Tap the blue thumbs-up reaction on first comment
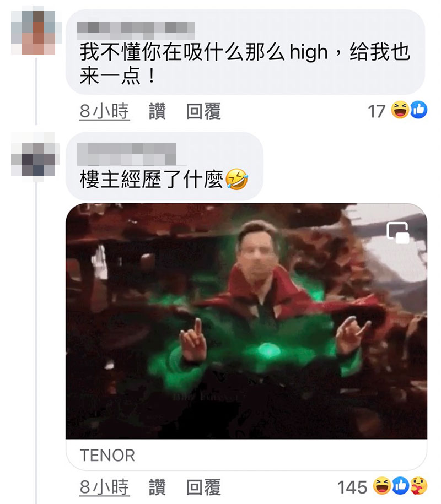 418,110
